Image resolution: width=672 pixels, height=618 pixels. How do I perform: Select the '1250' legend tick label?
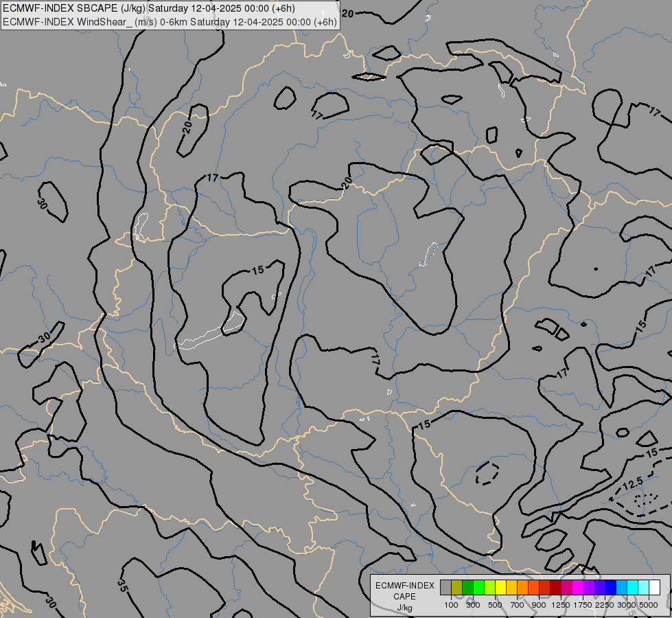561,605
